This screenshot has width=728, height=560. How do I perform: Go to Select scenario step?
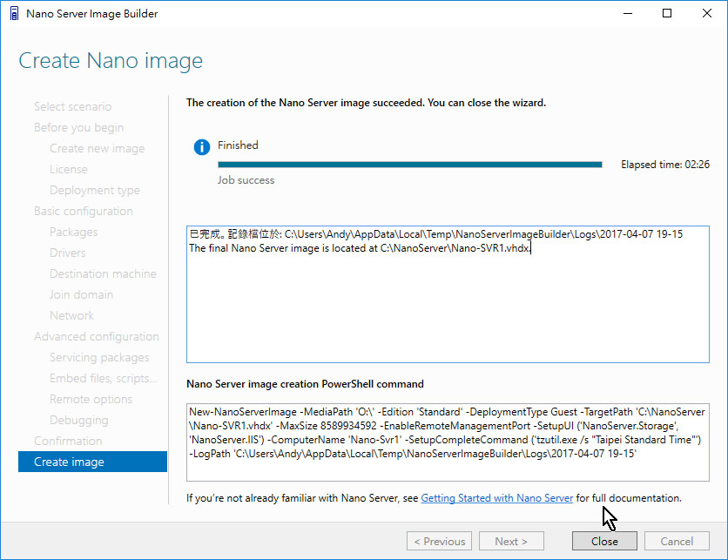[x=72, y=106]
